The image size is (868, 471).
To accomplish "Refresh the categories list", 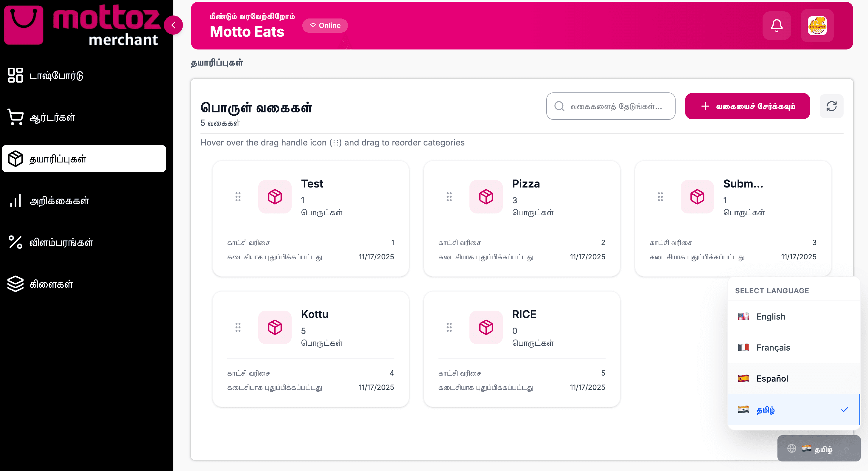I will [x=831, y=106].
